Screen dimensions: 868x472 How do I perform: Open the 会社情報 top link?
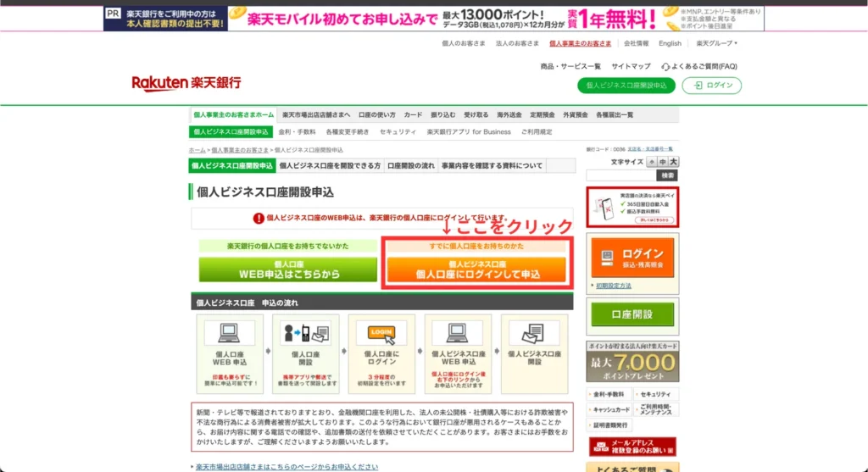click(636, 43)
